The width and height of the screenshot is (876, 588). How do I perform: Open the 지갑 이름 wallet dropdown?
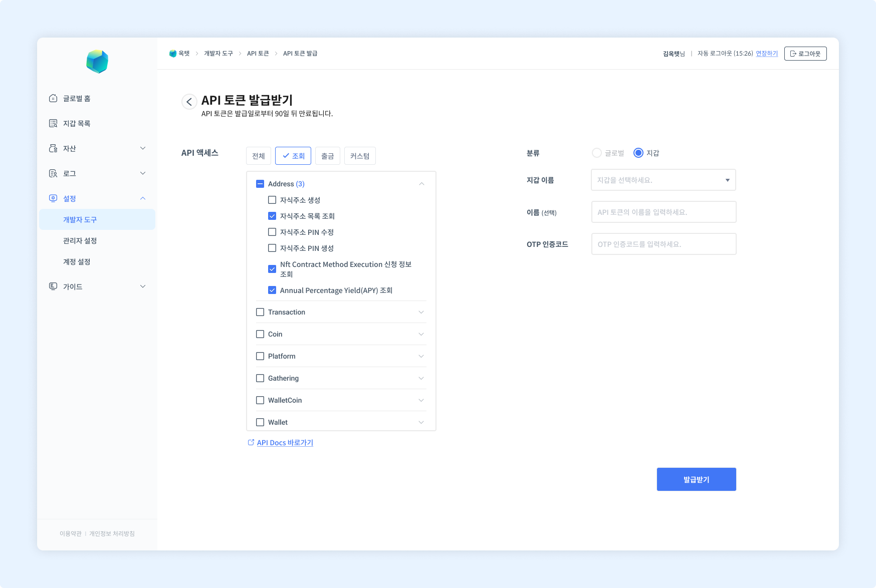click(x=664, y=180)
